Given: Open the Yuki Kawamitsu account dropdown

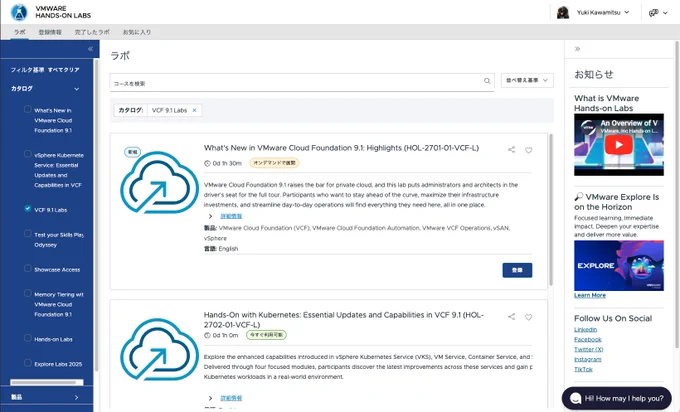Looking at the screenshot, I should [x=603, y=13].
